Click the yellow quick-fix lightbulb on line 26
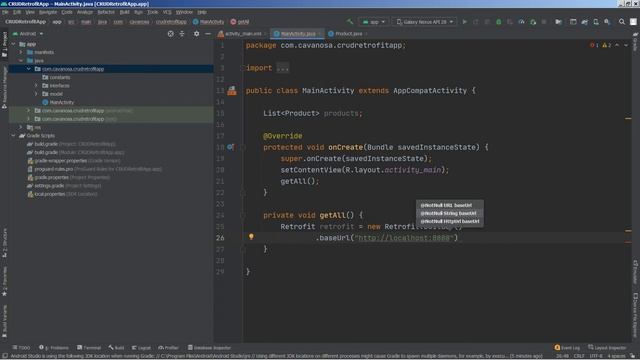The image size is (640, 360). point(251,237)
